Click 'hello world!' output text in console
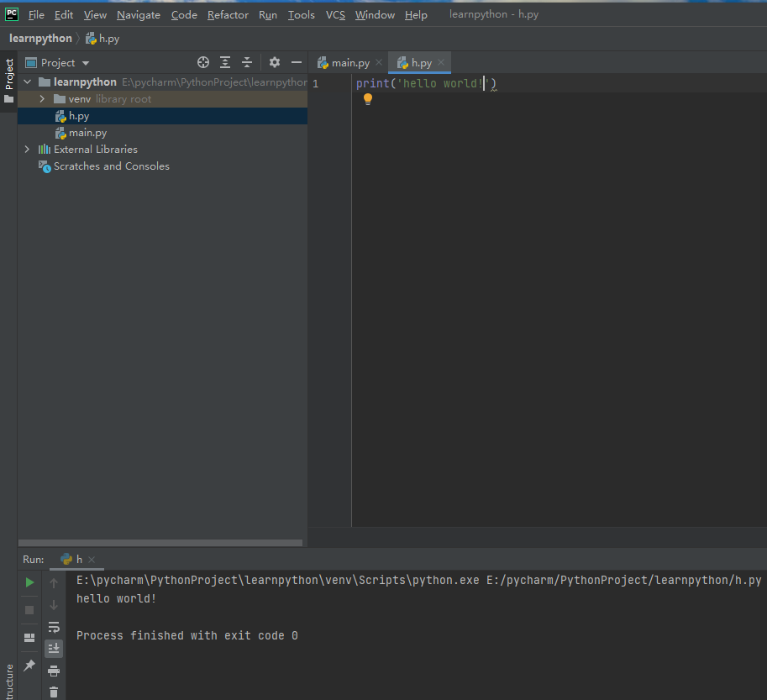 [117, 599]
